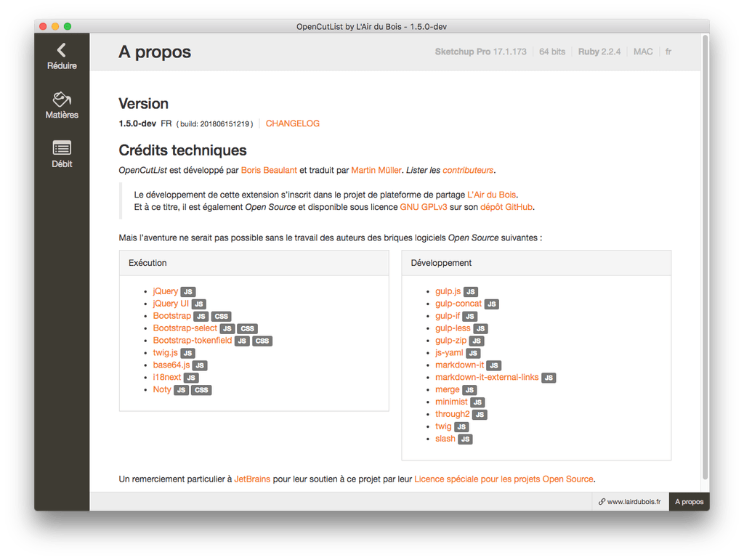
Task: Open the gulp-if link
Action: point(448,316)
